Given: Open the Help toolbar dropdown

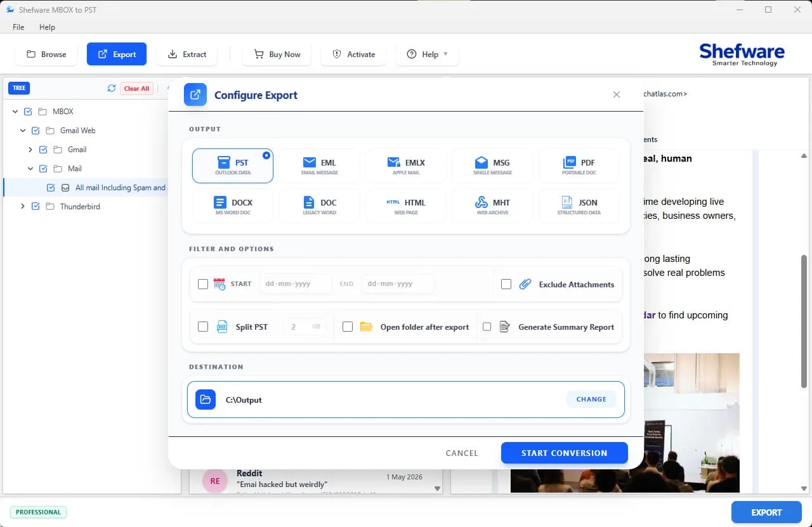Looking at the screenshot, I should click(427, 54).
